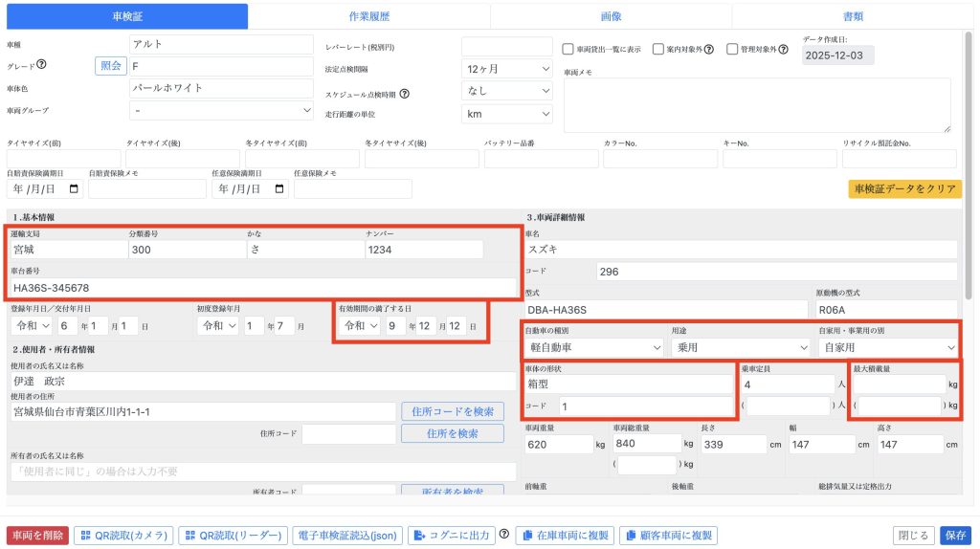Screen dimensions: 980x549
Task: Click 乗車定員 field containing 4
Action: [x=788, y=384]
